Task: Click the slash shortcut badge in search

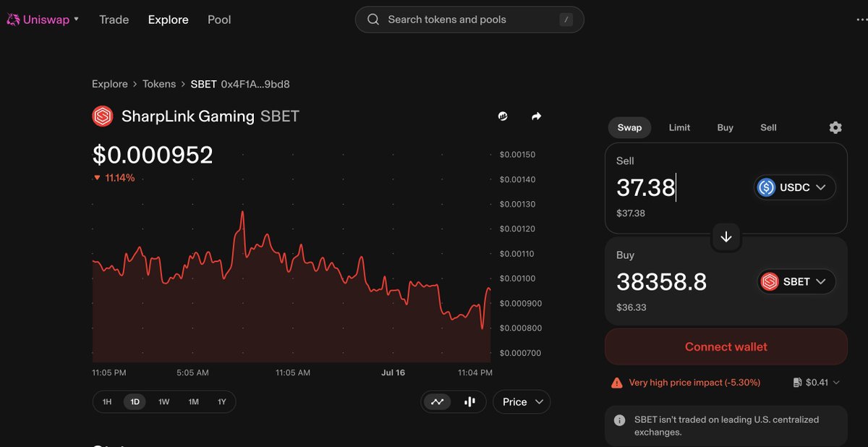Action: pyautogui.click(x=566, y=20)
